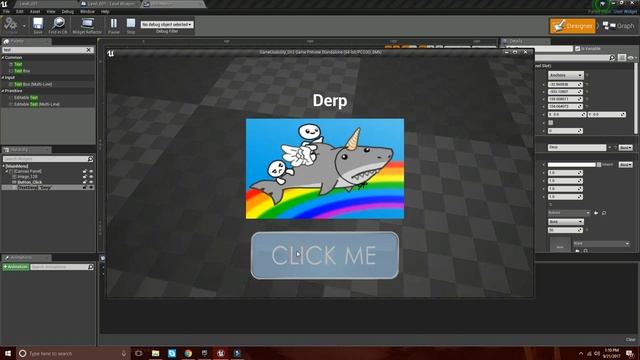This screenshot has width=640, height=360.
Task: Select the Text Box widget in Palette
Action: click(x=22, y=71)
